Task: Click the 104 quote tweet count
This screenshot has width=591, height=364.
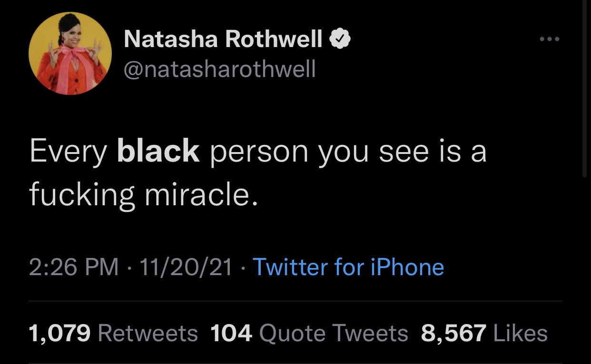Action: (231, 333)
